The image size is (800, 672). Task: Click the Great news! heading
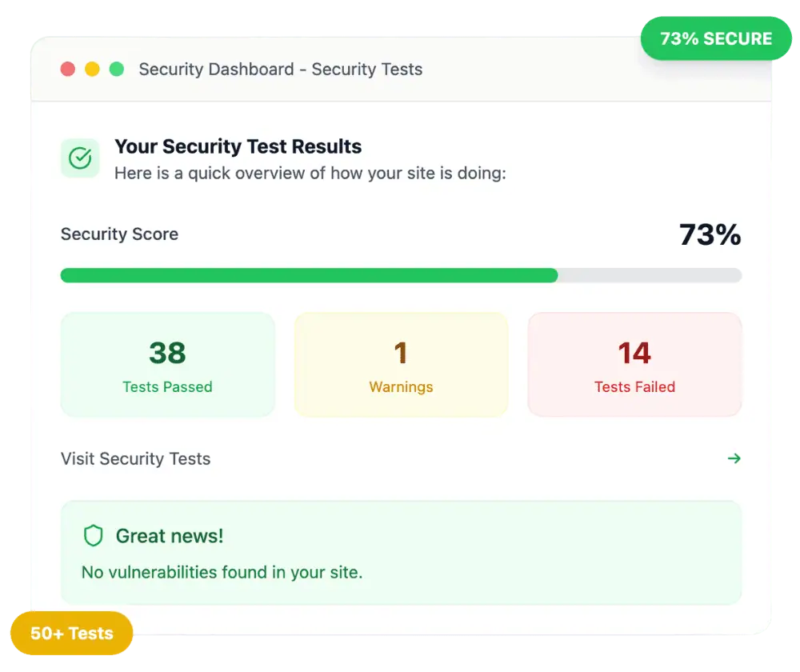170,536
